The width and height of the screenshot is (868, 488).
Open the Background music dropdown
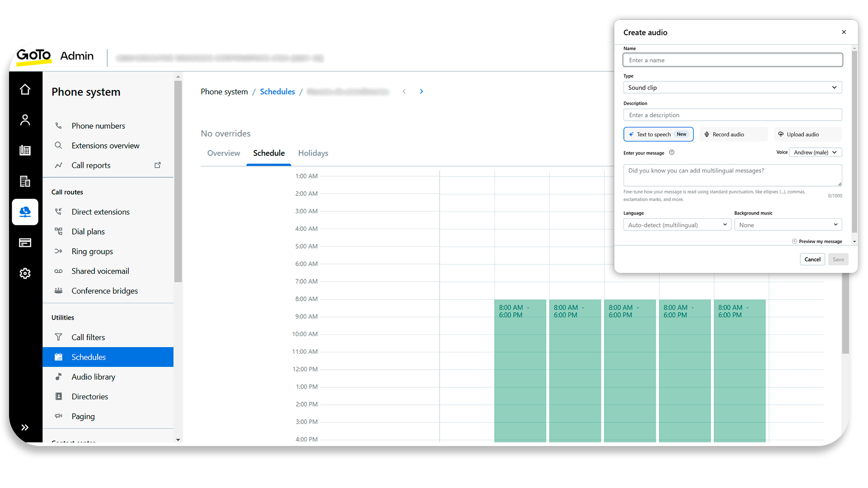(x=788, y=225)
